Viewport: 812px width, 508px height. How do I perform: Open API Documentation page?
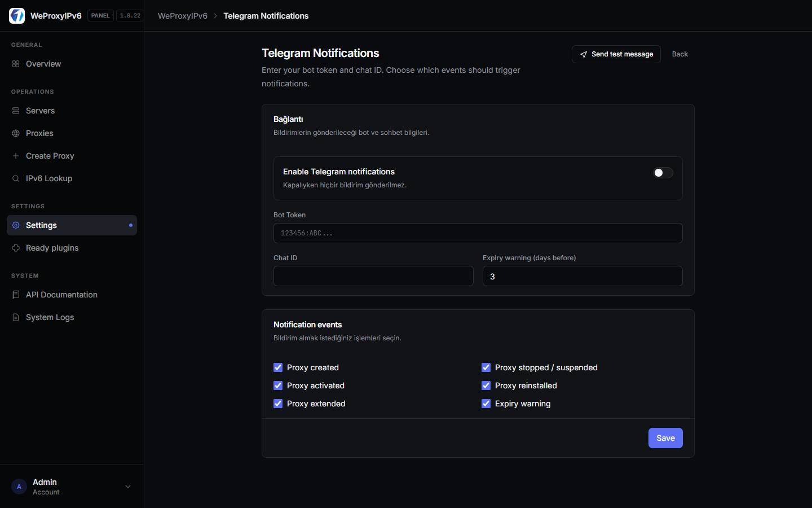click(72, 295)
